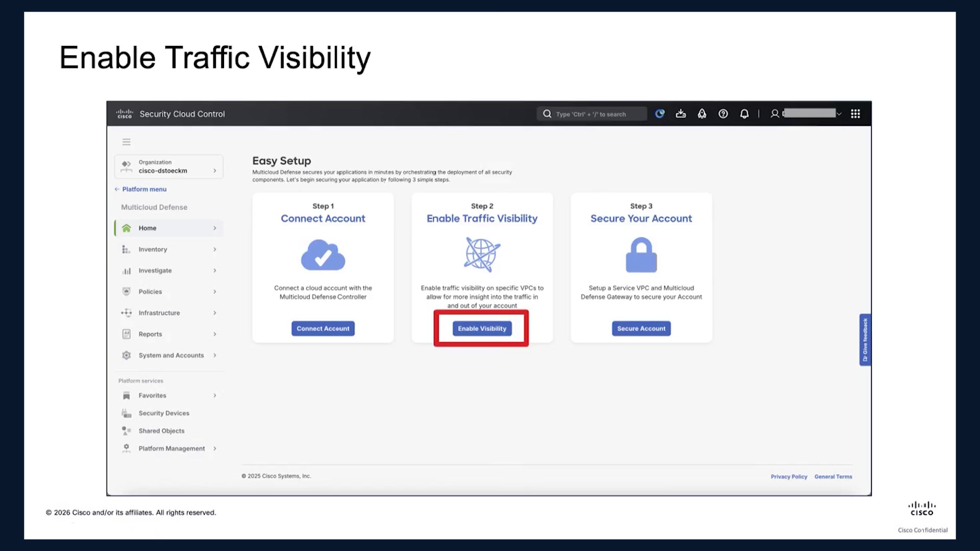Expand the Home menu chevron
980x551 pixels.
click(x=215, y=228)
